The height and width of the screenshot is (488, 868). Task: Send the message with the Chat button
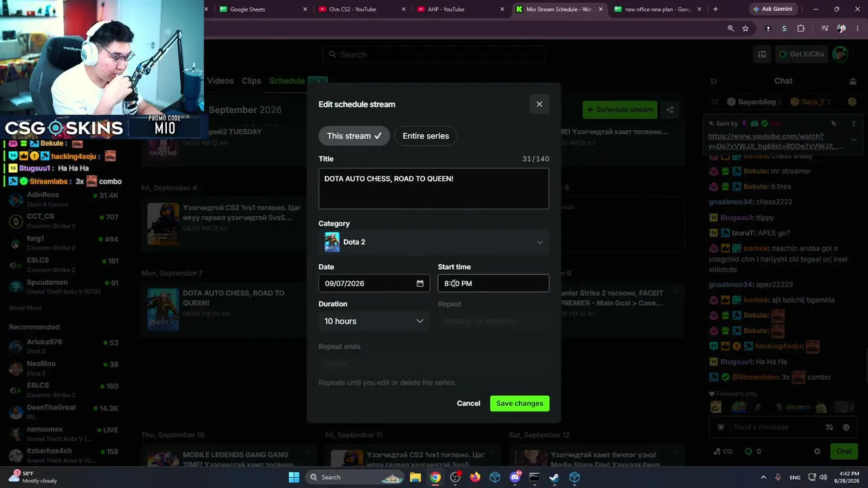pyautogui.click(x=844, y=451)
